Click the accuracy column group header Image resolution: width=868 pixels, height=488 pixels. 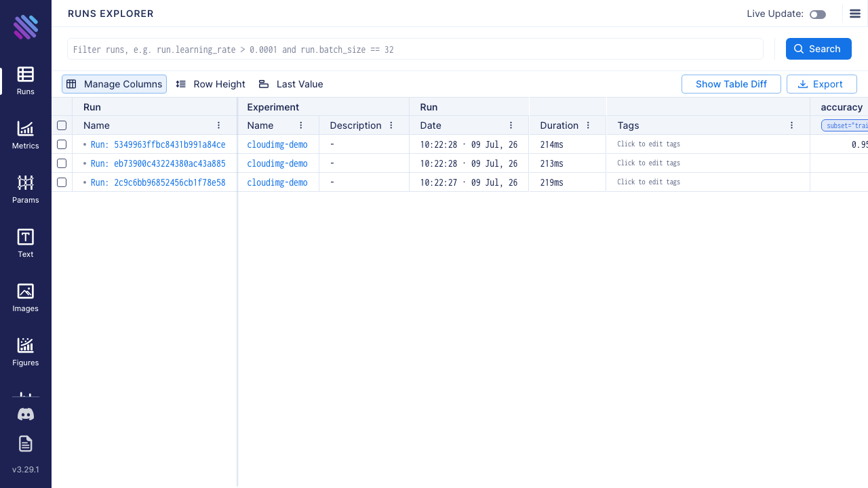tap(841, 107)
